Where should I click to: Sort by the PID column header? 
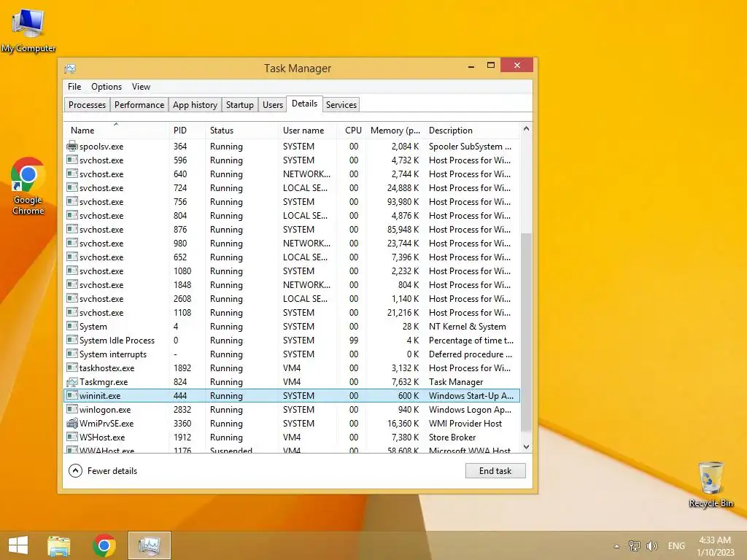(x=187, y=131)
